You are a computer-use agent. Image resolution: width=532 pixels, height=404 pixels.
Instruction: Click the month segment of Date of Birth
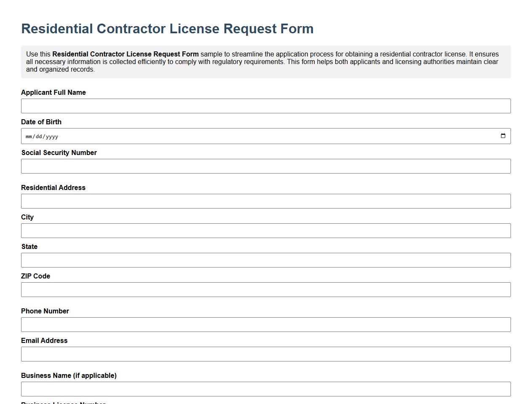coord(29,136)
